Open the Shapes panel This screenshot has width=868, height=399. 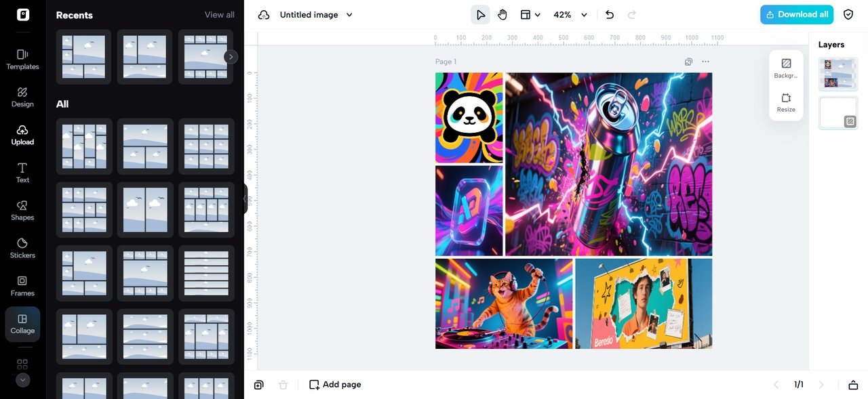coord(22,210)
